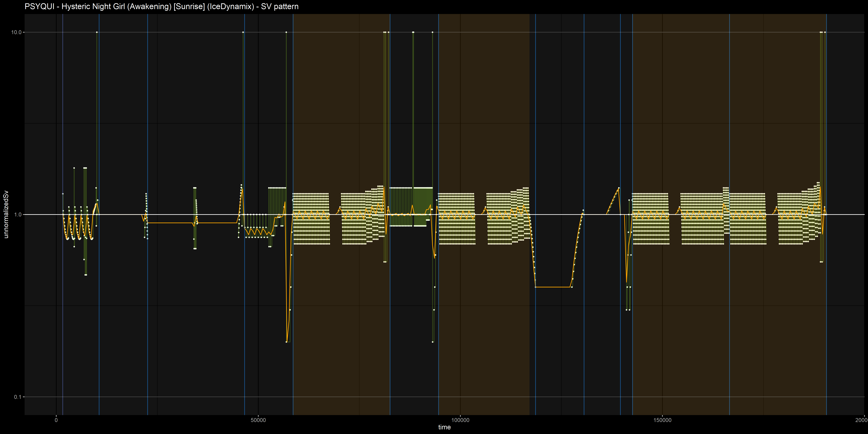This screenshot has height=434, width=868.
Task: Click the lowest data point near time 57000
Action: coord(286,342)
